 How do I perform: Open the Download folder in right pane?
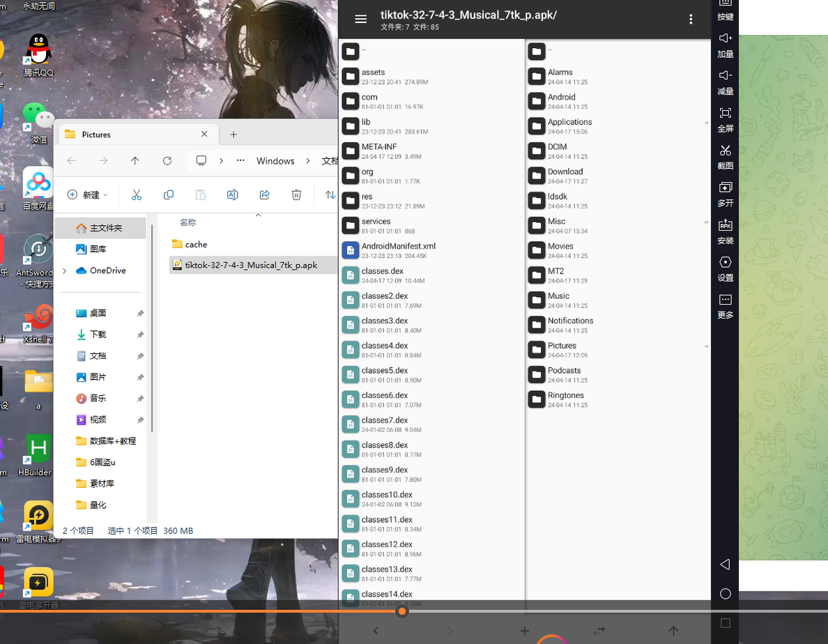[x=618, y=176]
